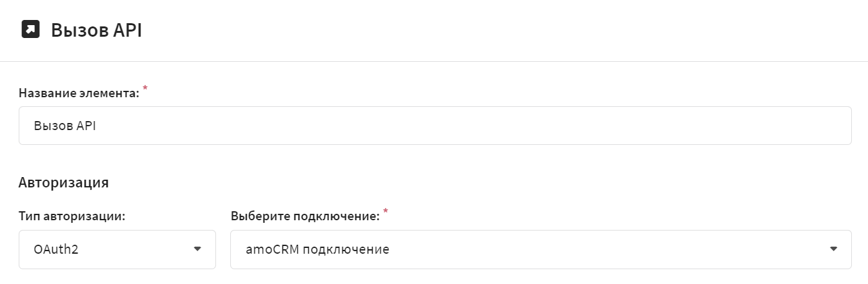Screen dimensions: 868x284
Task: Click the Выберите подключение label
Action: pyautogui.click(x=305, y=216)
